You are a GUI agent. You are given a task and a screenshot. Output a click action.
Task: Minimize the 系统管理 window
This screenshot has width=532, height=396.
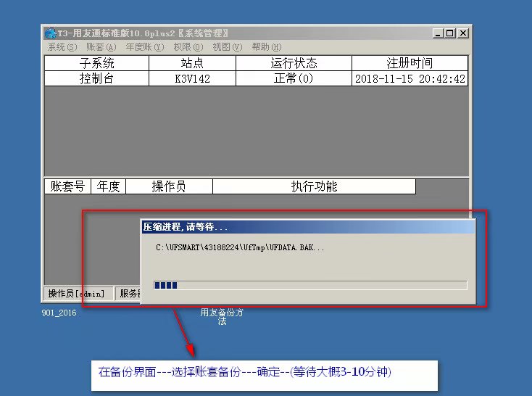click(x=438, y=33)
